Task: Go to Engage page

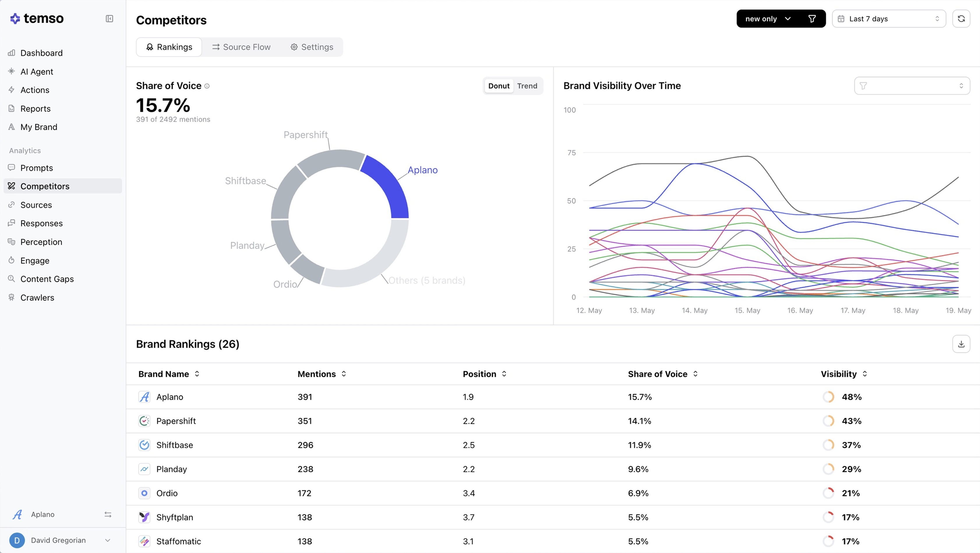Action: click(x=63, y=261)
